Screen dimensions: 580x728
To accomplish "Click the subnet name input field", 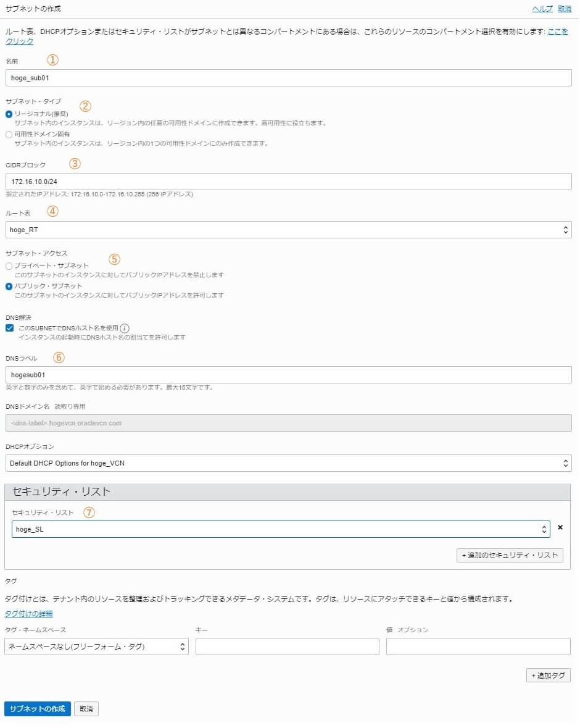I will click(289, 78).
